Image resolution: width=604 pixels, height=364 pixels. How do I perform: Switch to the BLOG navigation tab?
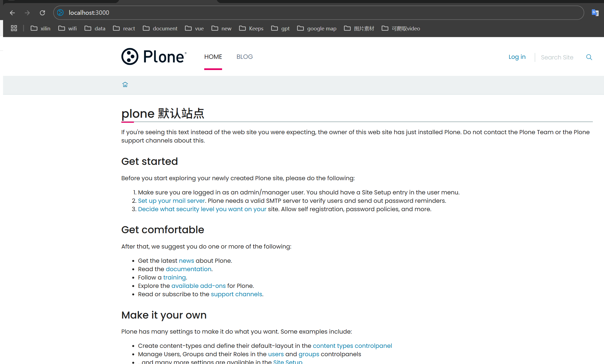tap(244, 57)
